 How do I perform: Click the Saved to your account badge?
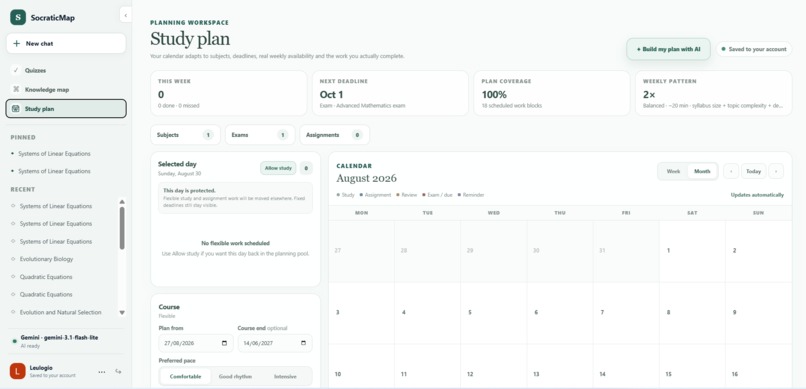(754, 49)
